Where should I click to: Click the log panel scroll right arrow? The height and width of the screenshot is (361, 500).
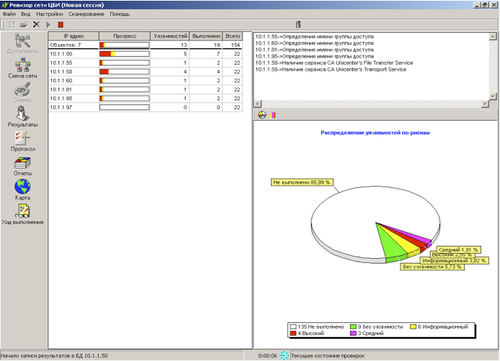(x=485, y=104)
